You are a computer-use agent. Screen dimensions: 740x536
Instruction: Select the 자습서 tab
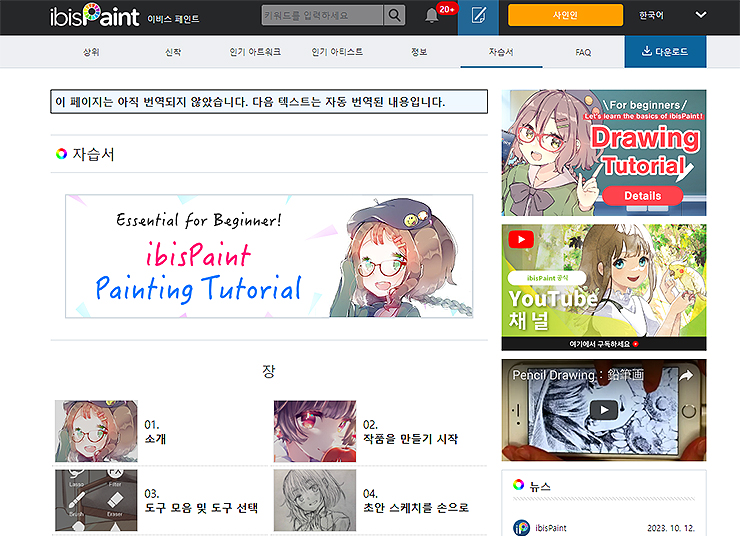pyautogui.click(x=501, y=52)
